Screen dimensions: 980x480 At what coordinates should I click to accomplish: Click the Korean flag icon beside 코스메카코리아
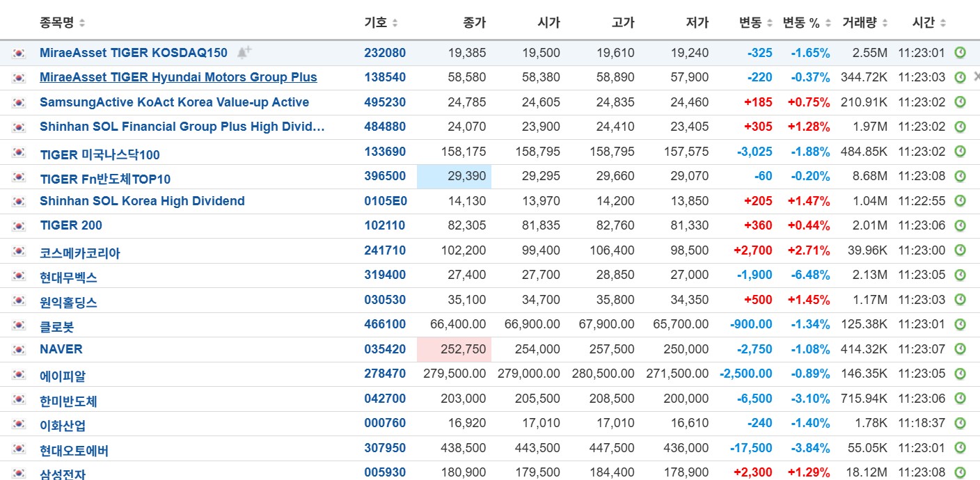[x=19, y=251]
